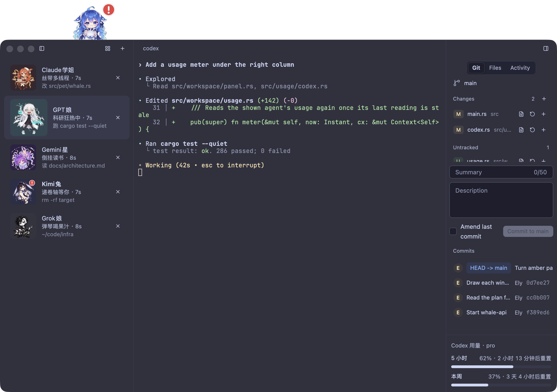Revert changes in codex.rs
The width and height of the screenshot is (557, 392).
[x=532, y=130]
